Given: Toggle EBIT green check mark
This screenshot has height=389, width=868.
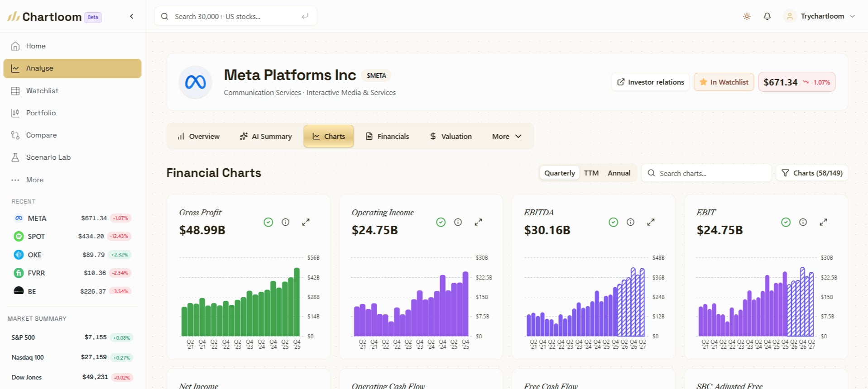Looking at the screenshot, I should [786, 222].
